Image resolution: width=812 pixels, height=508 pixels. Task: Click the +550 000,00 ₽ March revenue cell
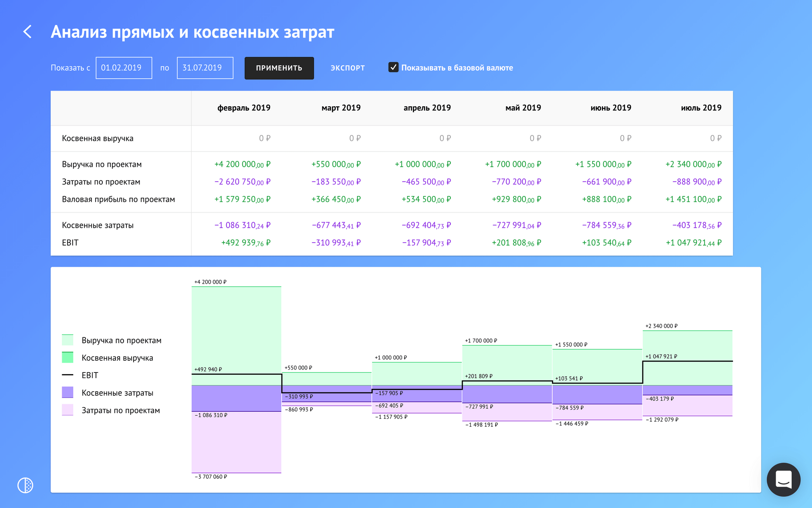(x=336, y=164)
